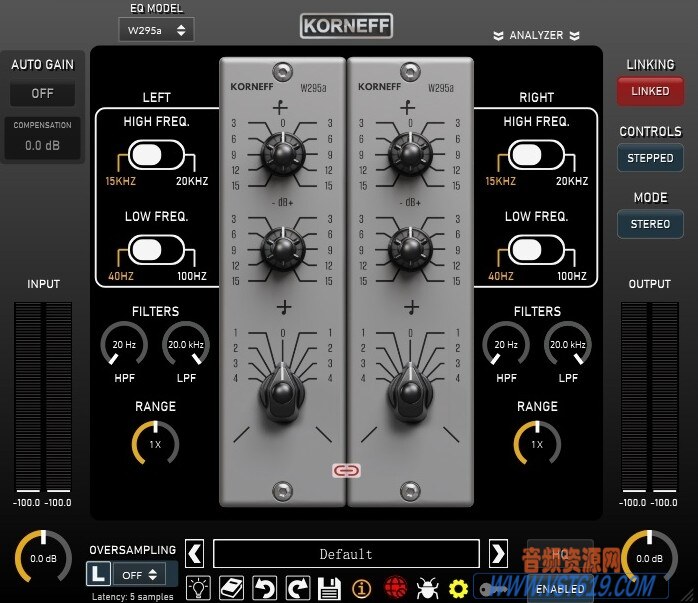
Task: Toggle the LEFT High Freq switch
Action: tap(156, 155)
